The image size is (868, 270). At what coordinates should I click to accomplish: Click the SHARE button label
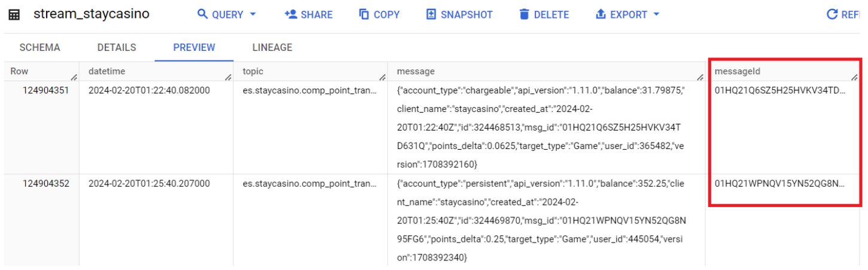point(317,15)
